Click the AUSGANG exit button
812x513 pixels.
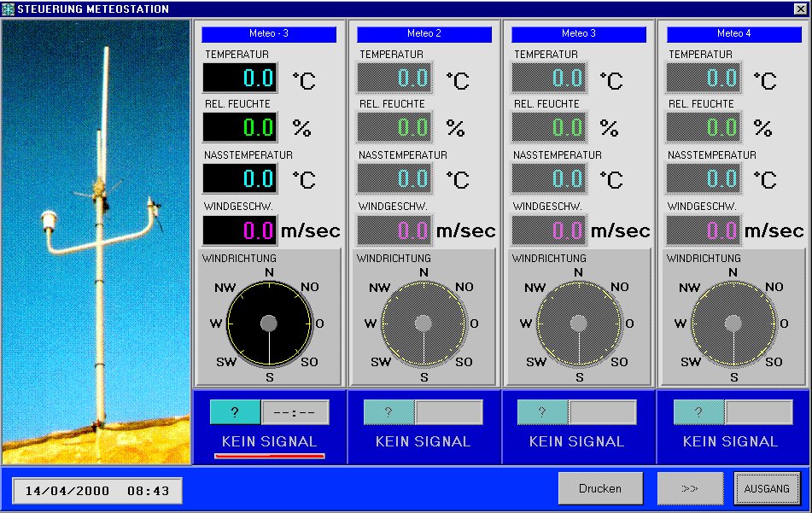767,488
